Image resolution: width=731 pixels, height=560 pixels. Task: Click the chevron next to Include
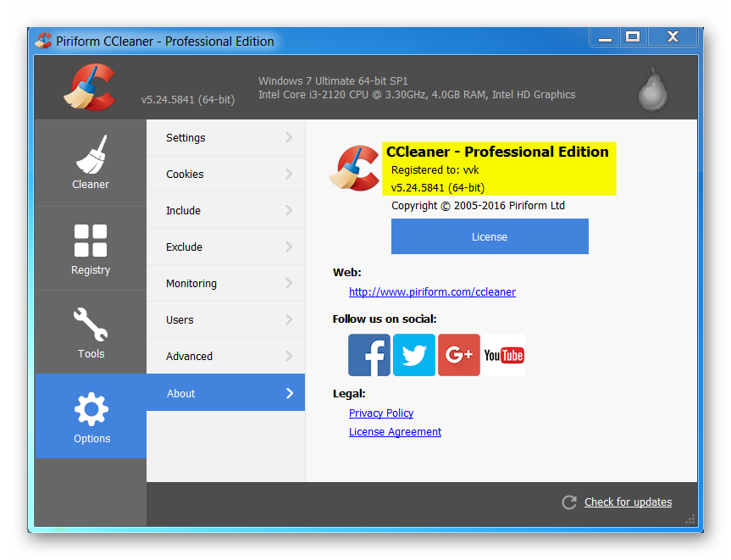pos(289,210)
